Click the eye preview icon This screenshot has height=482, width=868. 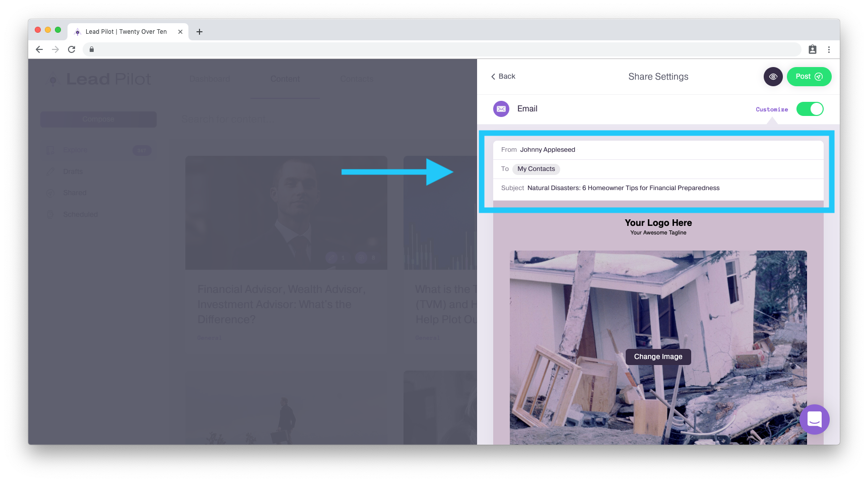[773, 77]
